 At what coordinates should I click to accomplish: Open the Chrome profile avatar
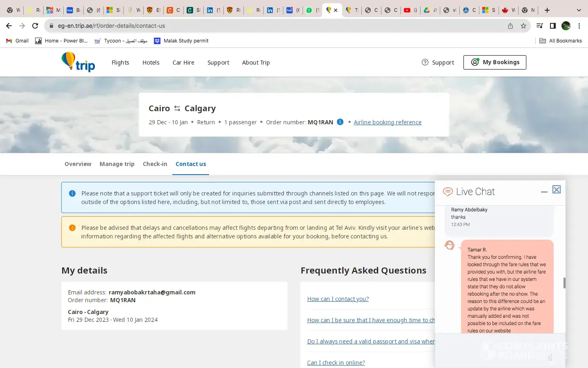[566, 26]
